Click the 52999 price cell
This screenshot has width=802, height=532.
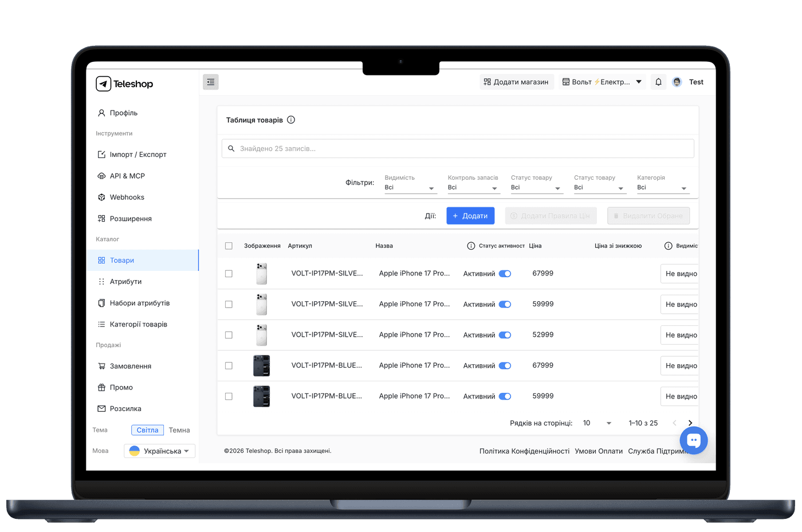click(x=543, y=335)
